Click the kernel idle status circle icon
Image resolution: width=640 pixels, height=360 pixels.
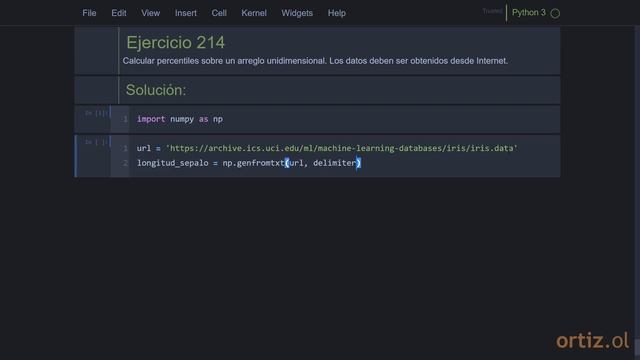555,13
